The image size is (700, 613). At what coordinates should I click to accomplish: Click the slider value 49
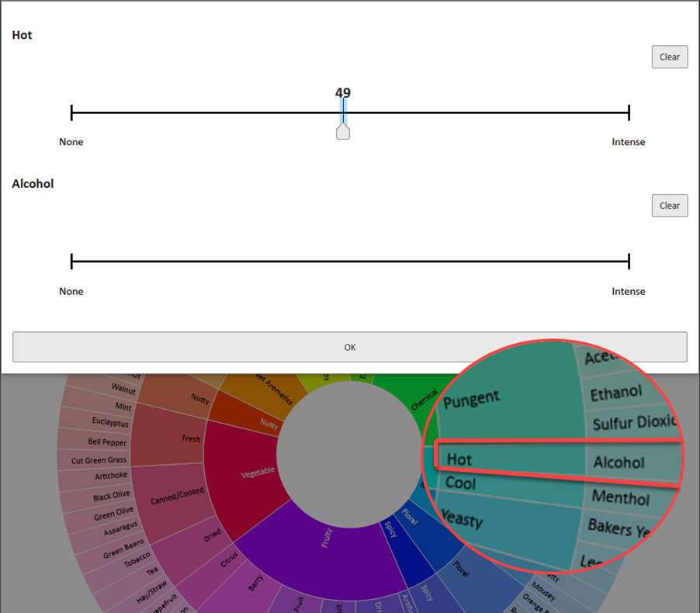[343, 93]
